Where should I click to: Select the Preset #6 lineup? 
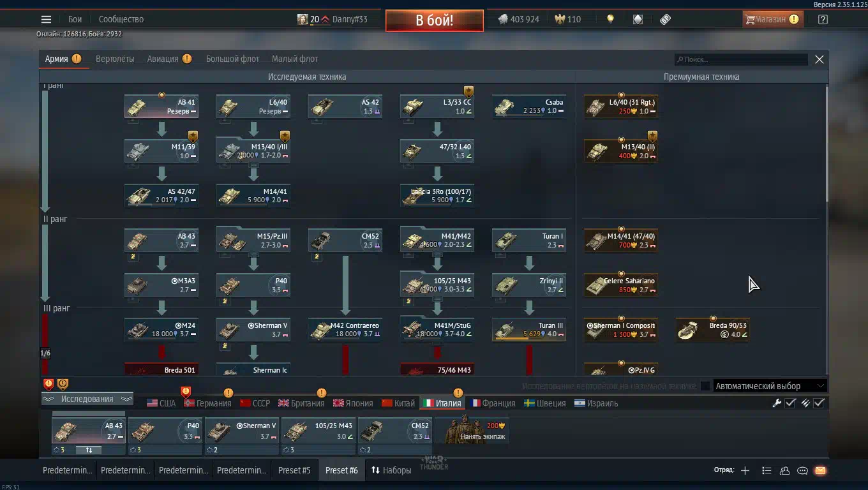[x=341, y=470]
